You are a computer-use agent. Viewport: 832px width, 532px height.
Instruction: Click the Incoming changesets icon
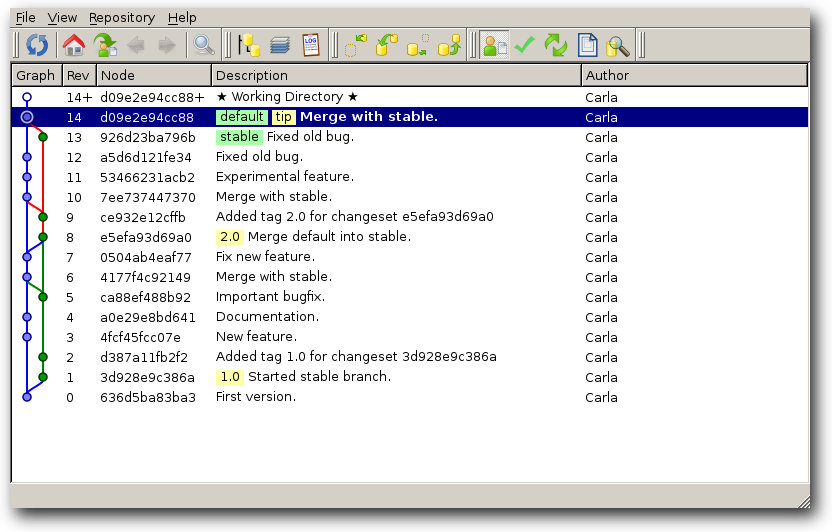356,45
